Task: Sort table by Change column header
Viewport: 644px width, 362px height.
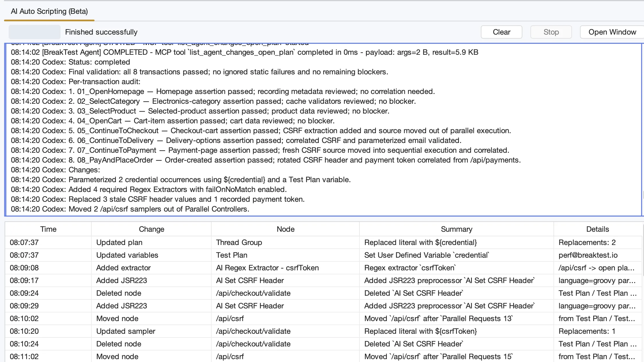Action: point(151,229)
